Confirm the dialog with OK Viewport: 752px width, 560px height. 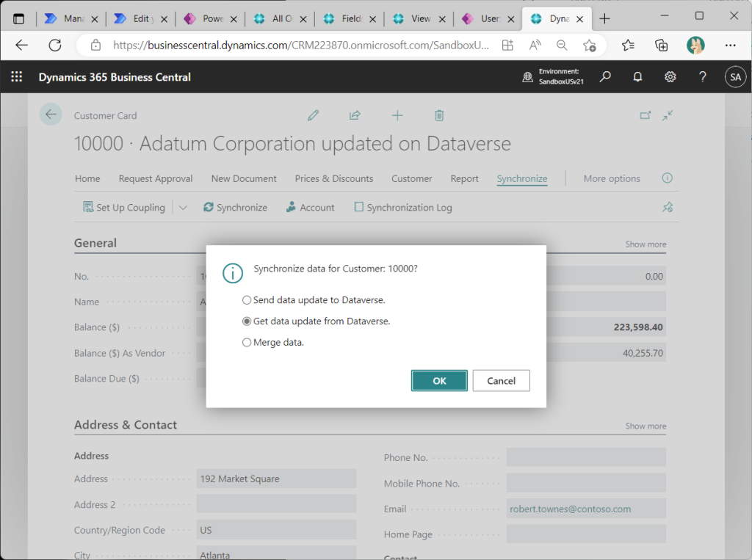[439, 381]
